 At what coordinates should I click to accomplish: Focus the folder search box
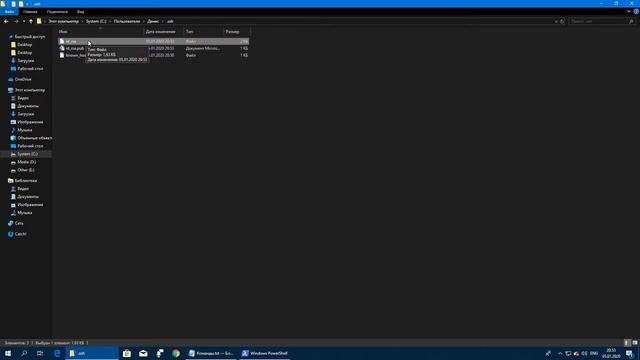(x=602, y=21)
